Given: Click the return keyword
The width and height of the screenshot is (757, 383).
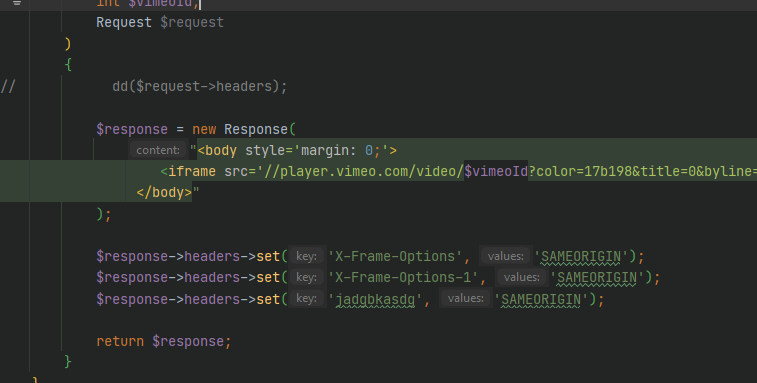Looking at the screenshot, I should pyautogui.click(x=120, y=341).
